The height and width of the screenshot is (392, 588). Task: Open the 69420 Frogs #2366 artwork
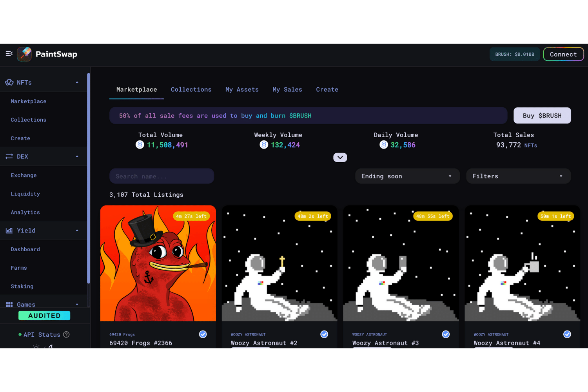158,263
